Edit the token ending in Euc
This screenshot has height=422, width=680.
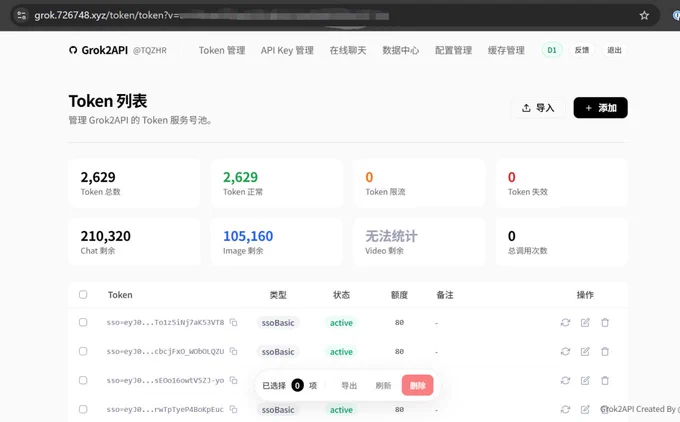tap(585, 409)
